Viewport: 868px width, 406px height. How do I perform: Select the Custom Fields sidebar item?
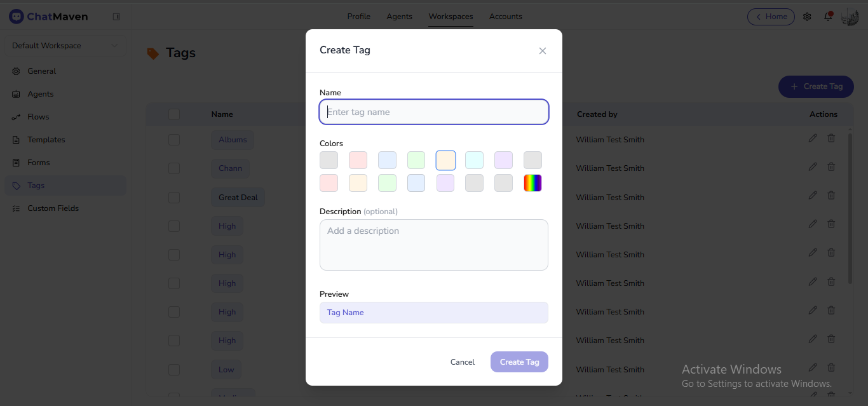coord(53,208)
